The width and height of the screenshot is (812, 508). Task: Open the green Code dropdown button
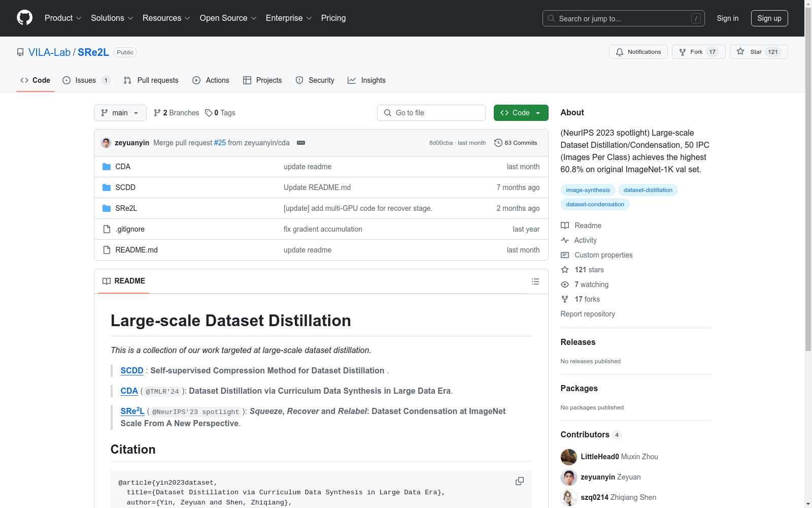pos(521,113)
